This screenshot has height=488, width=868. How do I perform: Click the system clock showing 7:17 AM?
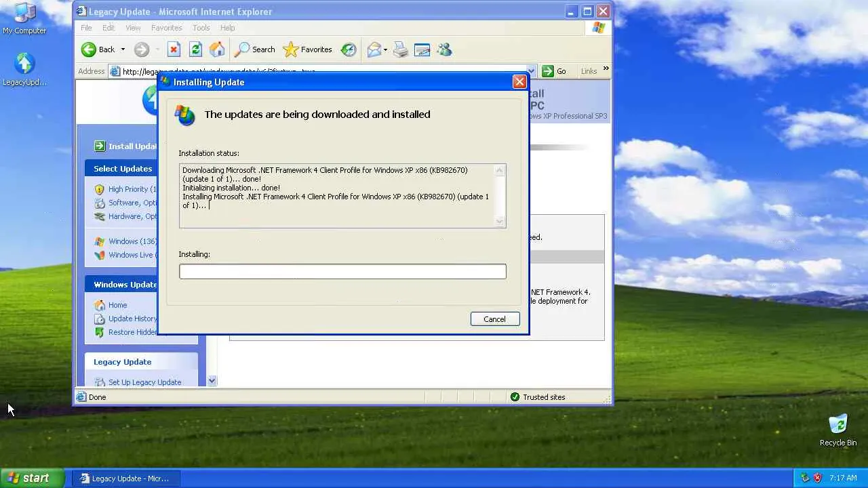point(843,478)
